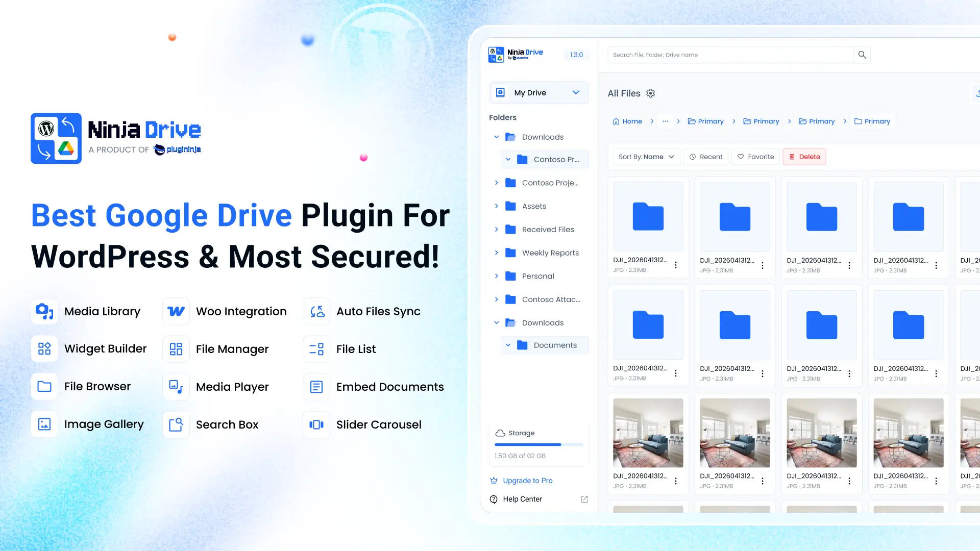Expand the Contoso Attac... folder chevron

[x=497, y=299]
